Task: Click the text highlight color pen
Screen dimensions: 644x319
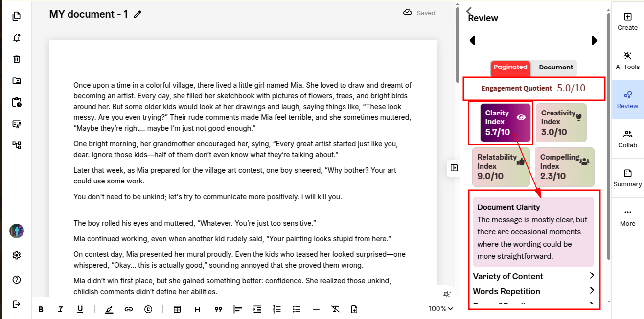Action: (109, 309)
